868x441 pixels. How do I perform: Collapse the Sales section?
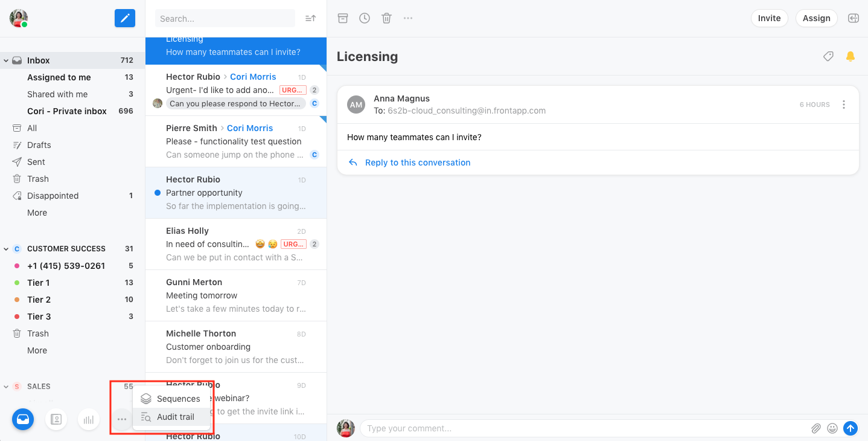pyautogui.click(x=6, y=387)
